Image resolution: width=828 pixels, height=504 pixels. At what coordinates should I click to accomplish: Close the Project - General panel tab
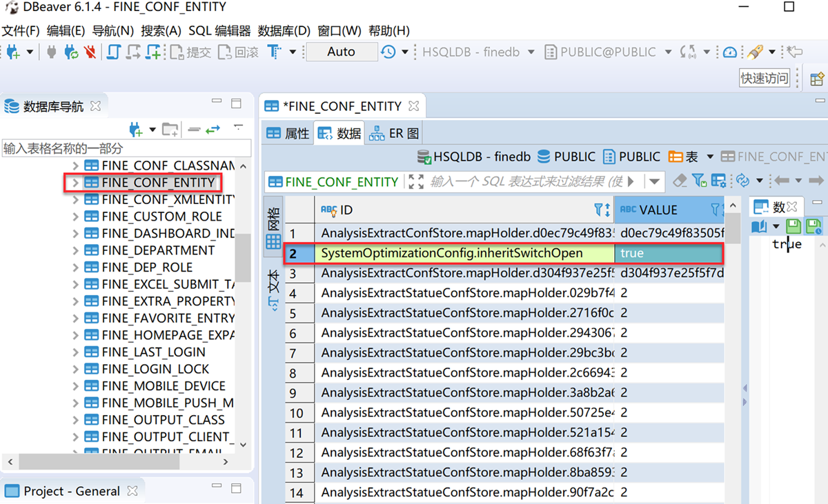point(132,491)
